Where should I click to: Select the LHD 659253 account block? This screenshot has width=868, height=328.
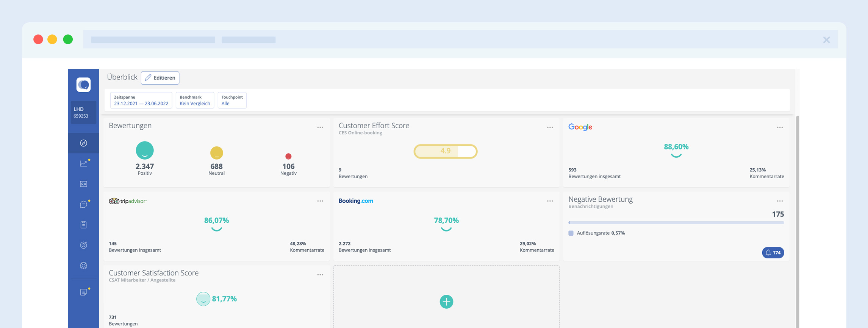(x=83, y=112)
